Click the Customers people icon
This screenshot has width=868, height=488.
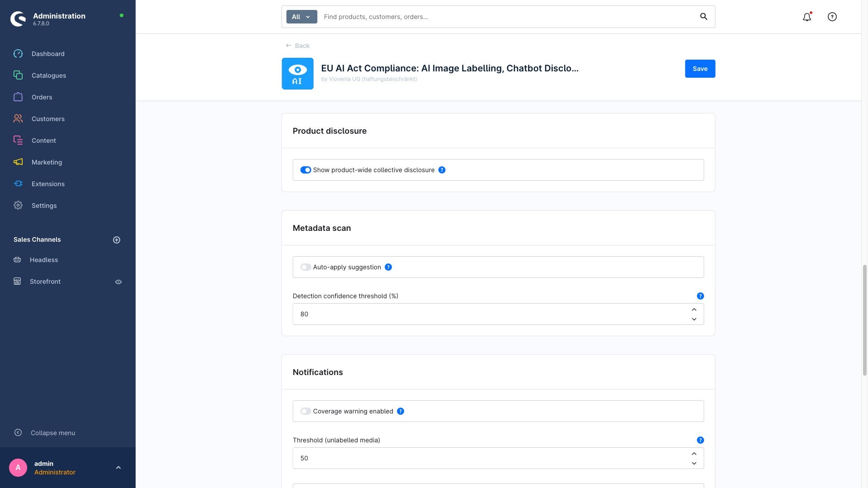pyautogui.click(x=18, y=119)
